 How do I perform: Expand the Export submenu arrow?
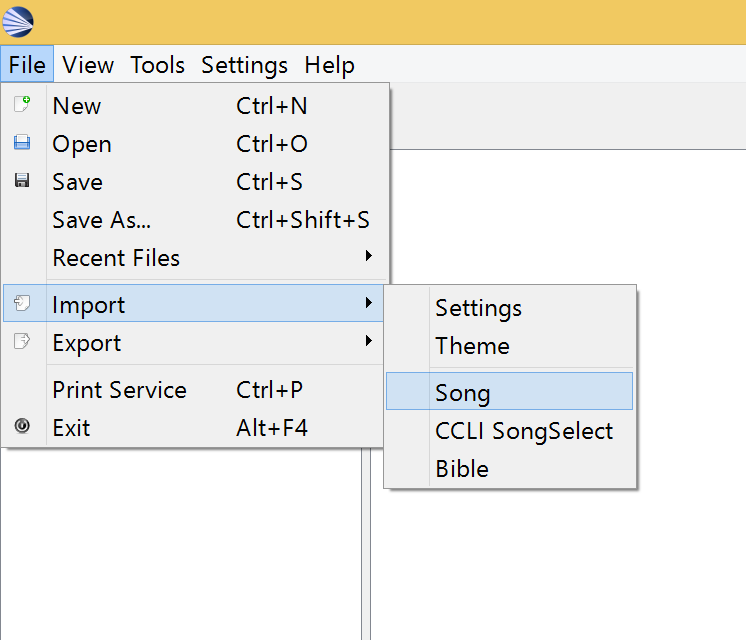pyautogui.click(x=369, y=341)
